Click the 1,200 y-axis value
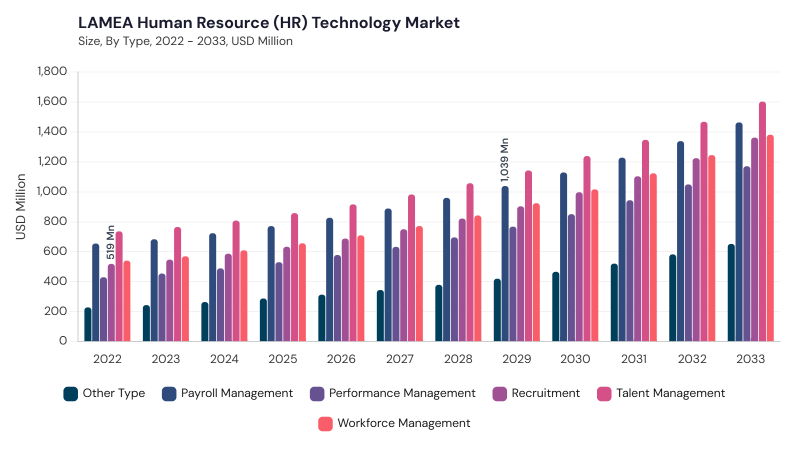 (52, 161)
